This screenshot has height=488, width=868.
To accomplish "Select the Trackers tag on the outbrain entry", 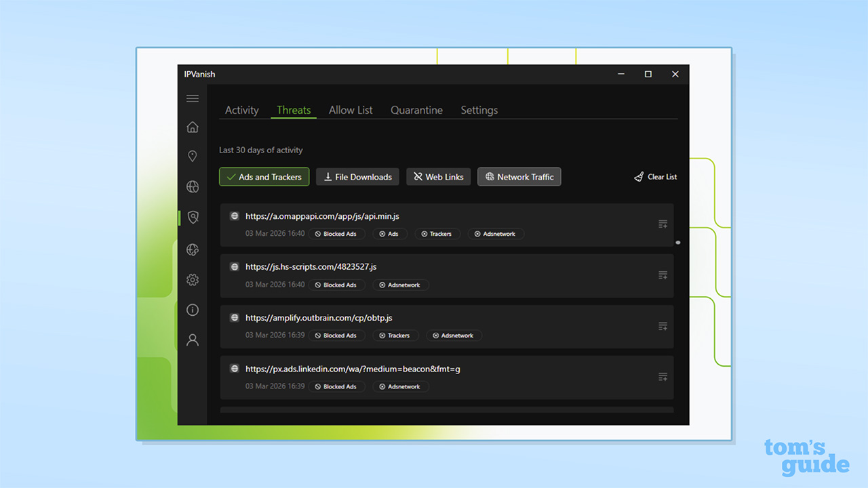I will coord(395,335).
